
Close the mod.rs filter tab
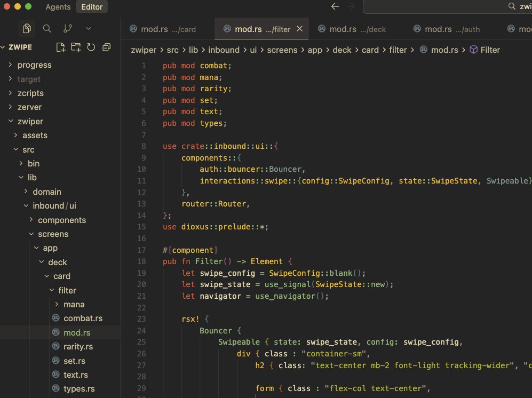[299, 29]
